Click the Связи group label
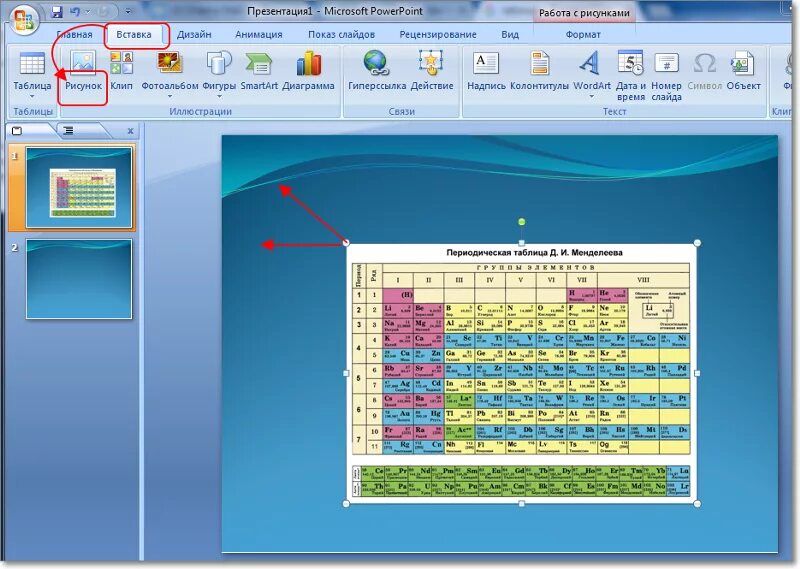Image resolution: width=800 pixels, height=569 pixels. pos(401,111)
